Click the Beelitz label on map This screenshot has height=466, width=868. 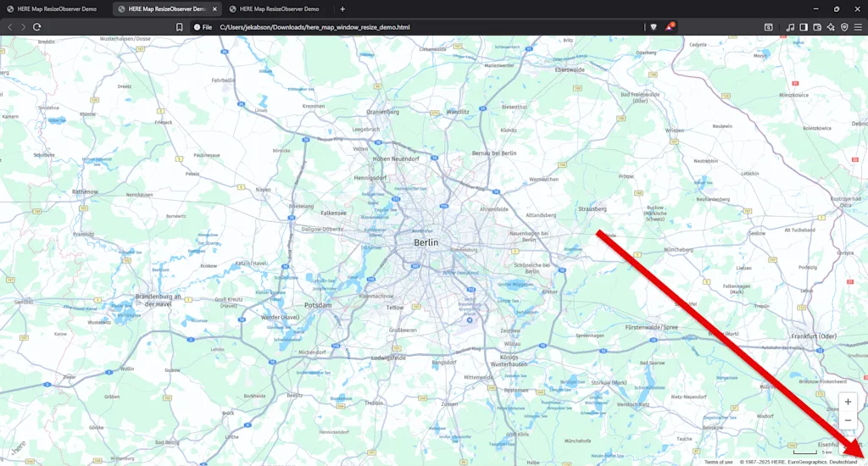point(294,395)
